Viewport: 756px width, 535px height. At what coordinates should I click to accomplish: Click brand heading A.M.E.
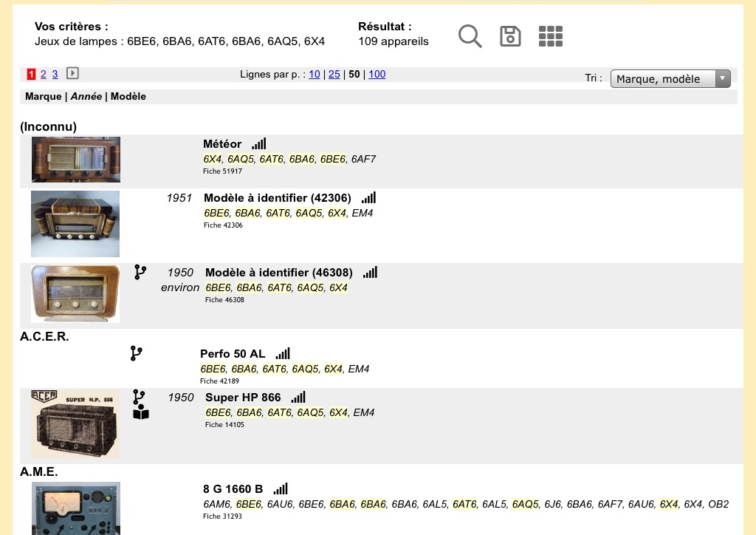[x=39, y=471]
